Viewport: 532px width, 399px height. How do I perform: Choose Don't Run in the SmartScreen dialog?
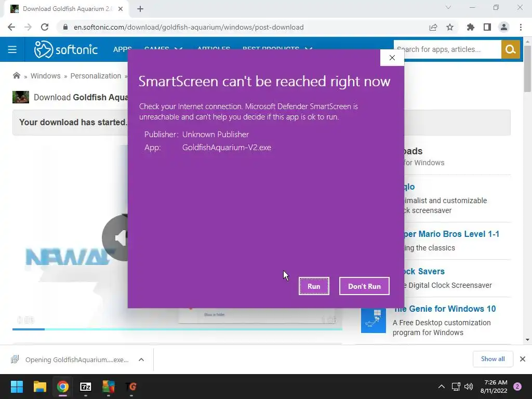(x=364, y=286)
